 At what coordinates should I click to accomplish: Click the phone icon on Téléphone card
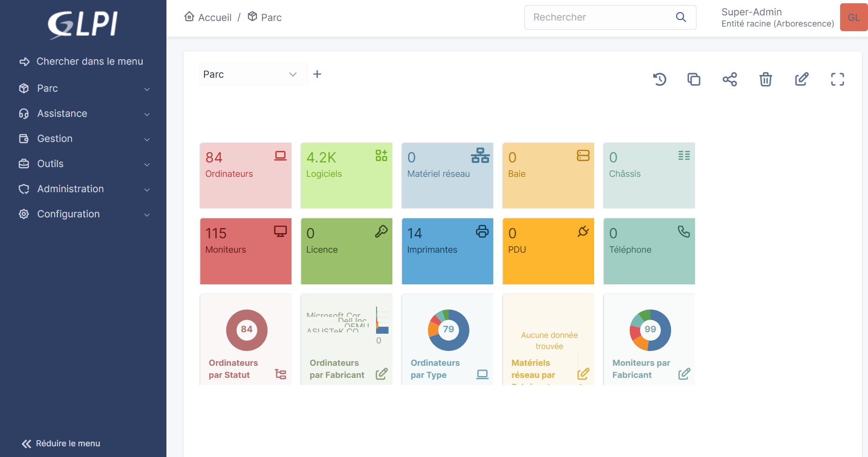pyautogui.click(x=684, y=231)
